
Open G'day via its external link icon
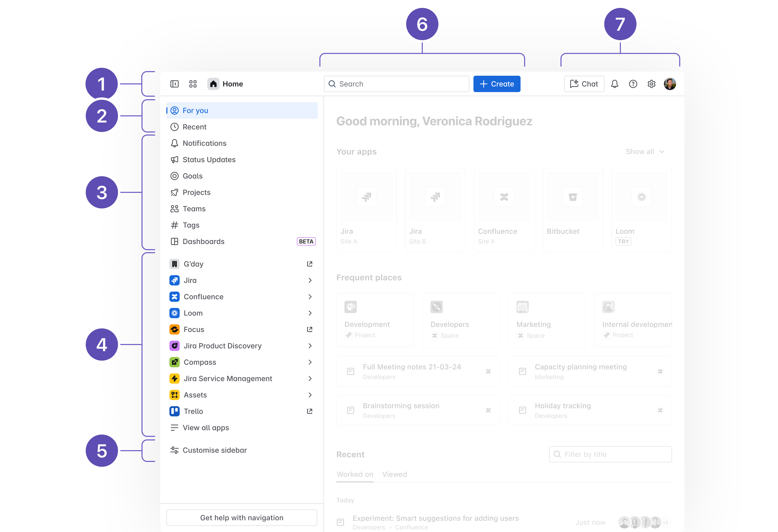point(310,264)
